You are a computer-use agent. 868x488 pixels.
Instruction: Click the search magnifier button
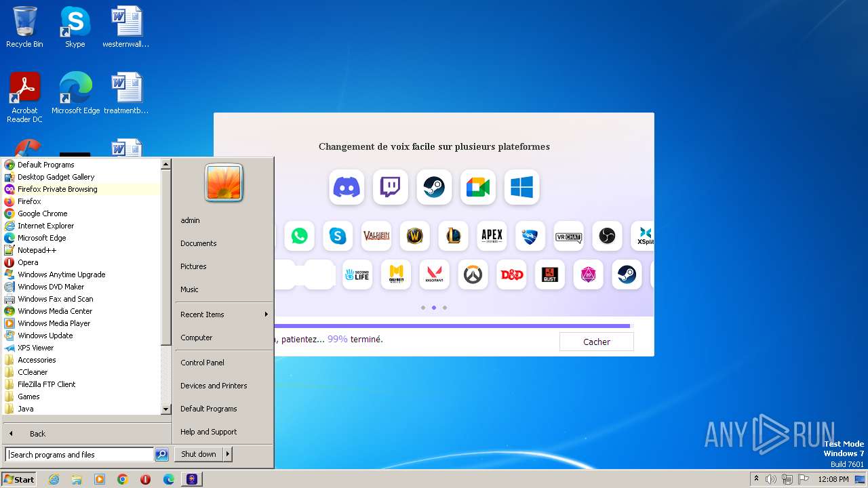point(161,455)
